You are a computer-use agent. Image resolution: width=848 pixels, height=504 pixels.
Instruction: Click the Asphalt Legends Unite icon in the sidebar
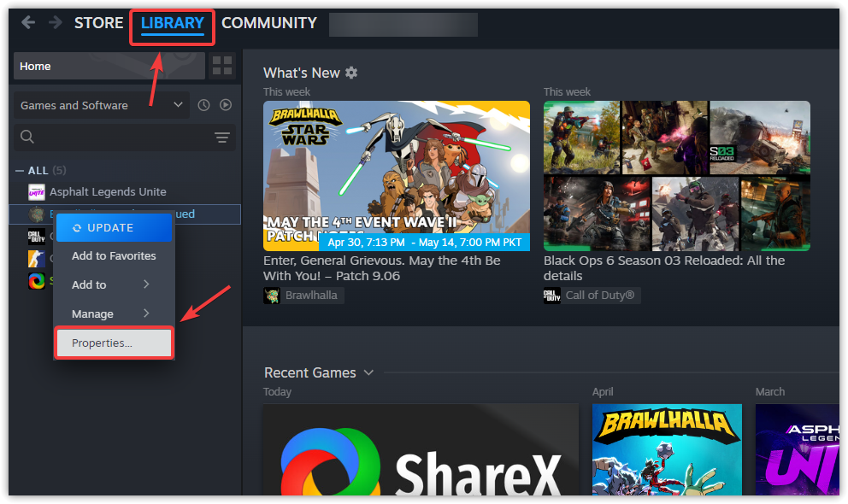tap(36, 191)
